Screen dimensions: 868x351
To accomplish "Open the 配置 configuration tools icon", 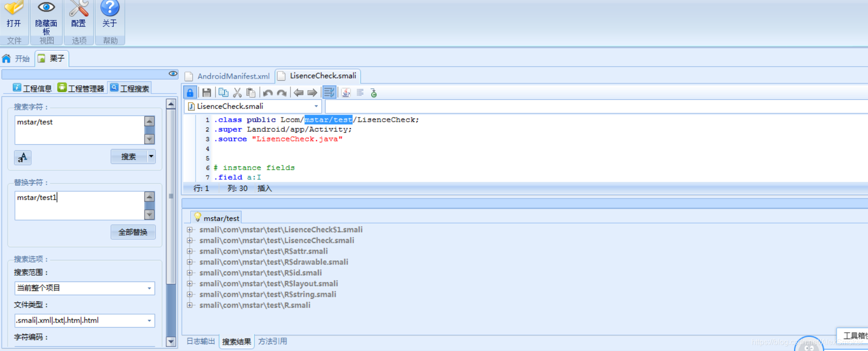I will (79, 8).
